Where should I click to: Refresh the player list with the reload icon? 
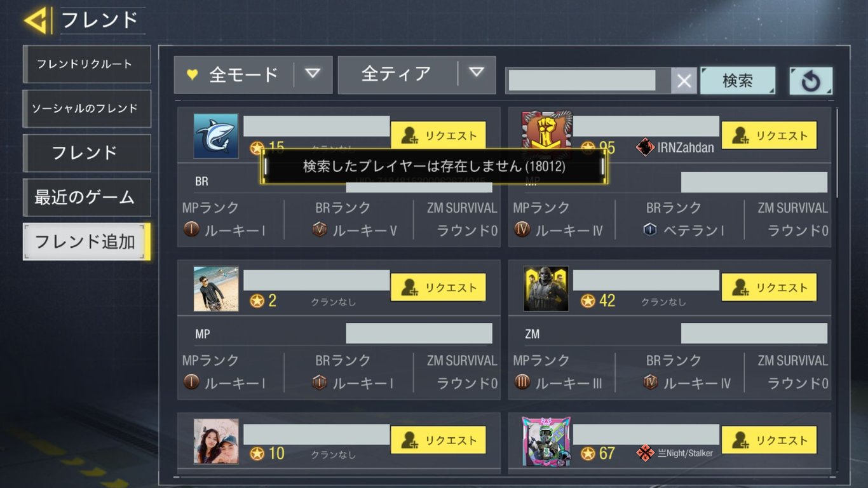[811, 81]
